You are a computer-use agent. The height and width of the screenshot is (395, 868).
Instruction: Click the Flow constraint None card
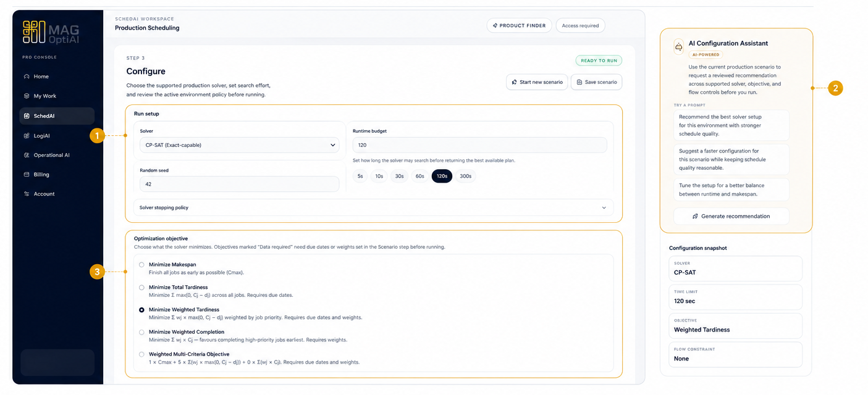click(736, 354)
